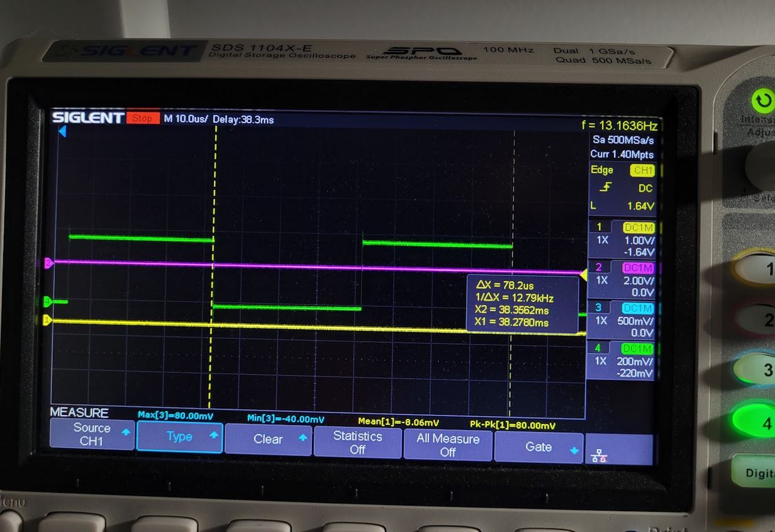Click the red Stop acquisition indicator
The image size is (775, 532).
coord(143,118)
